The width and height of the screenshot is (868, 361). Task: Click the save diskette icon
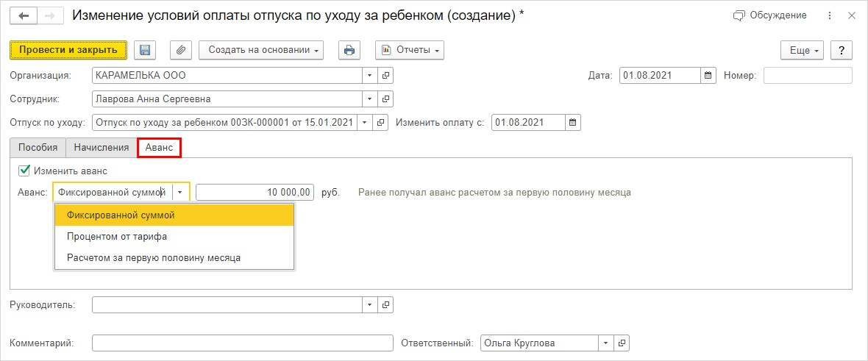click(x=145, y=50)
